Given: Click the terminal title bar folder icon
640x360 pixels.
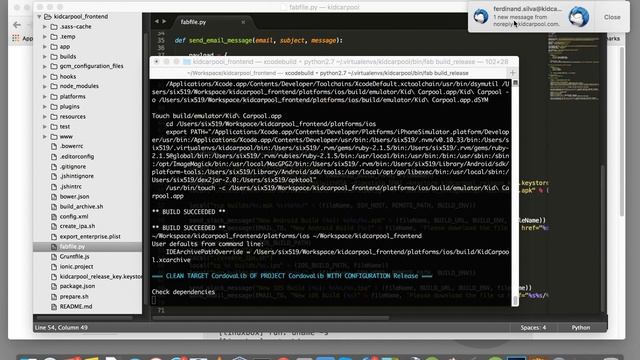Looking at the screenshot, I should click(187, 62).
